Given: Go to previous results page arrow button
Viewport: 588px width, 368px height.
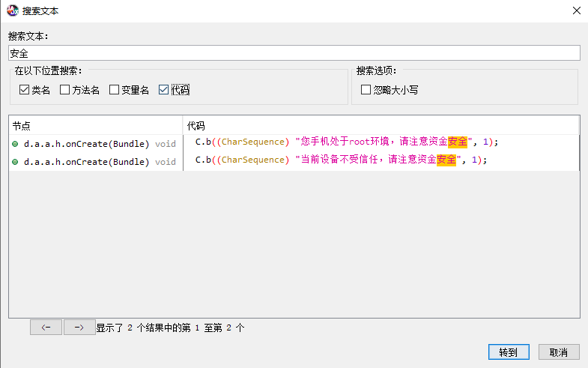Looking at the screenshot, I should (46, 327).
